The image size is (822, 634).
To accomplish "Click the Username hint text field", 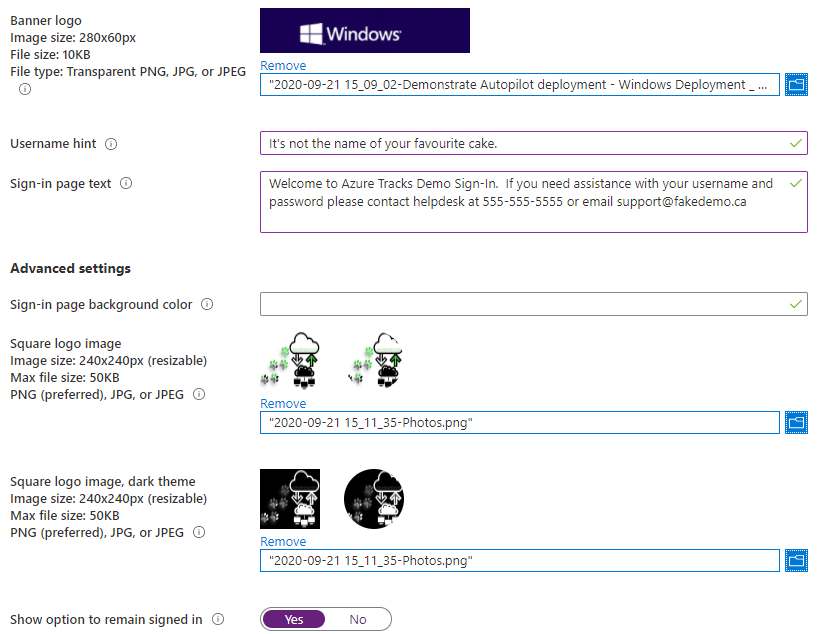I will click(x=534, y=143).
